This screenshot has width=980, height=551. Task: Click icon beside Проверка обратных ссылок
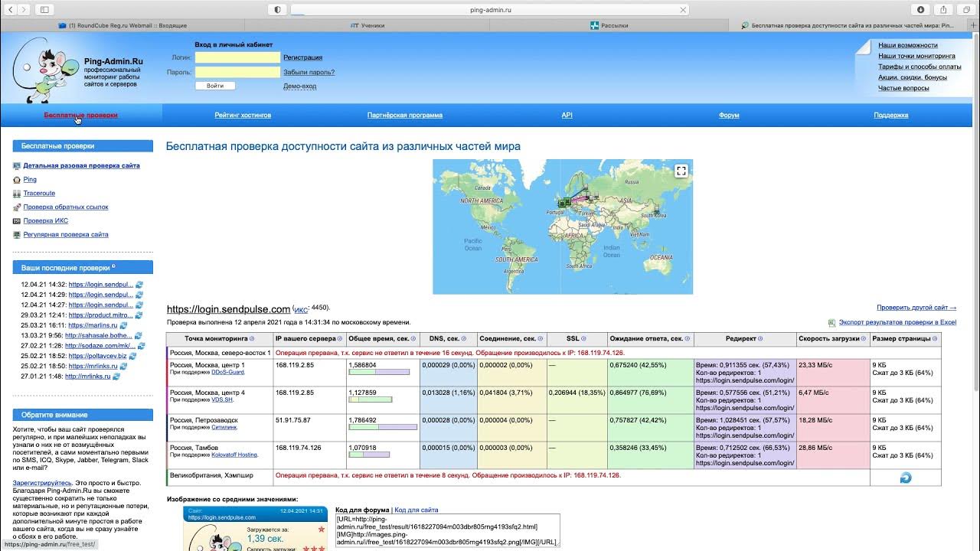(17, 207)
